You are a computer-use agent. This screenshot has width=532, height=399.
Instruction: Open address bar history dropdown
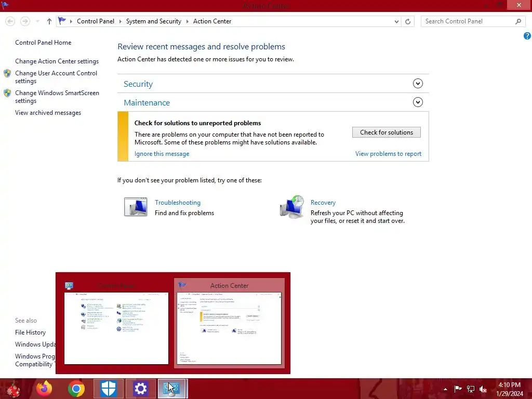point(396,21)
